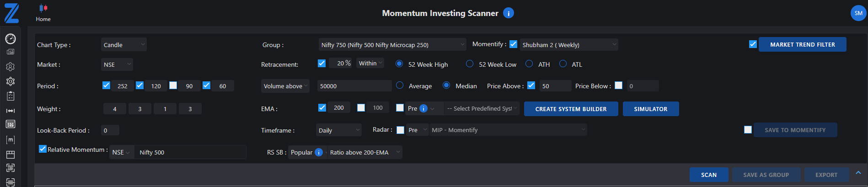Open the horizontal range arrows sidebar icon
The width and height of the screenshot is (868, 187).
11,111
